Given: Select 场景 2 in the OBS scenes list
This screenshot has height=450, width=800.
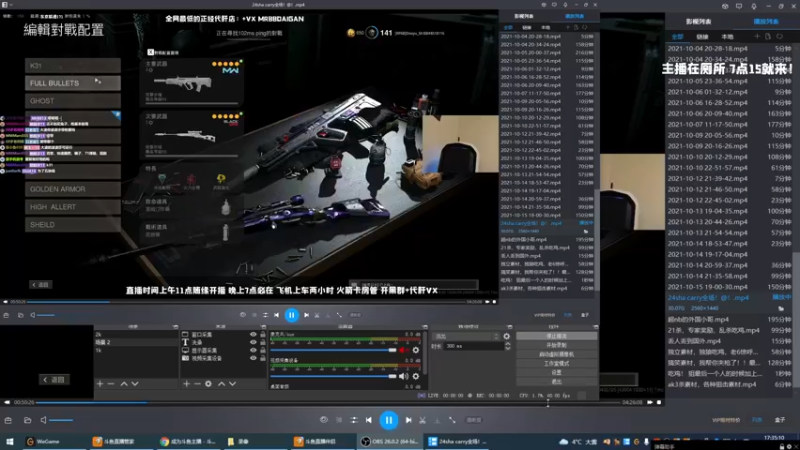Looking at the screenshot, I should coord(136,342).
